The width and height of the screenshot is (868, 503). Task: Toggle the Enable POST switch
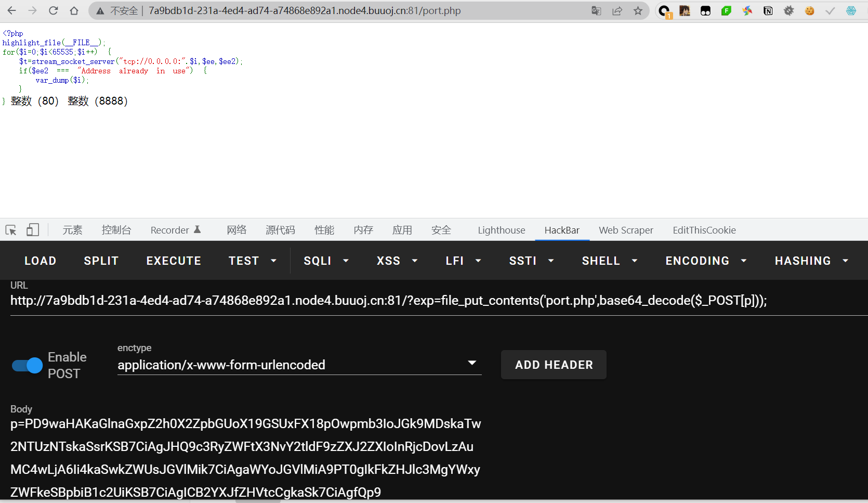tap(28, 365)
